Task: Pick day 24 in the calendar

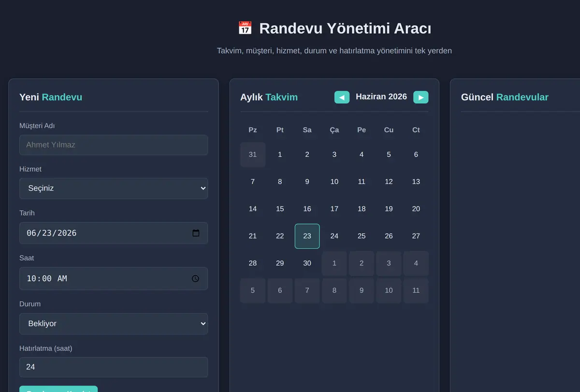Action: (x=334, y=236)
